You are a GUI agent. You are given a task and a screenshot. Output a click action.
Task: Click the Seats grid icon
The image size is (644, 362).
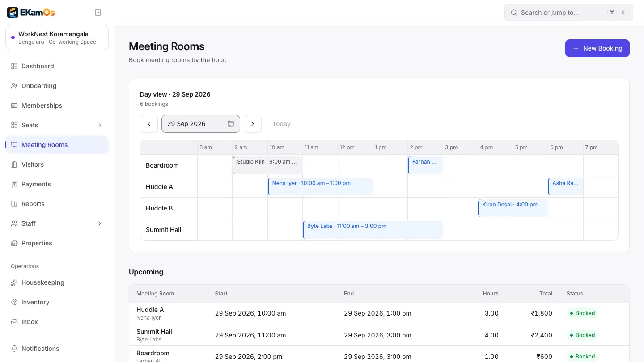click(14, 125)
